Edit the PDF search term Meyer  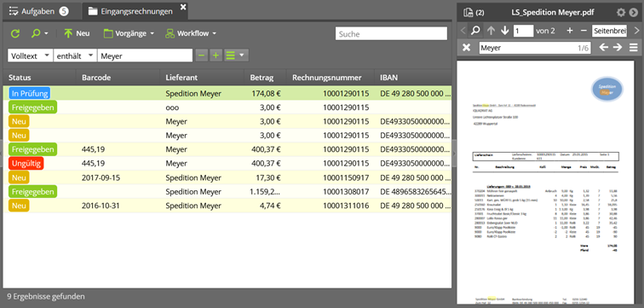(535, 48)
